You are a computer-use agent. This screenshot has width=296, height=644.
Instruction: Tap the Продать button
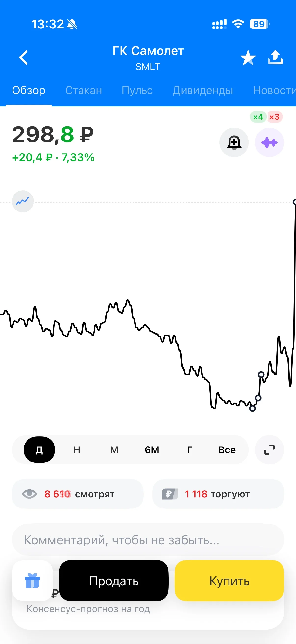pos(114,580)
